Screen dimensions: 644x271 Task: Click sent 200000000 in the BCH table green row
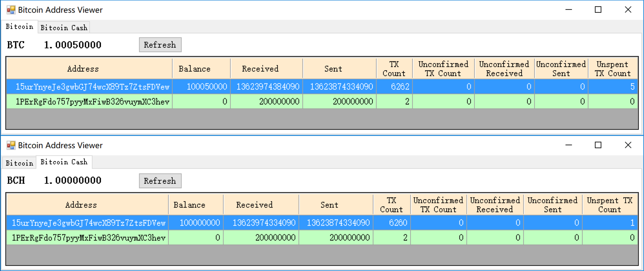tap(336, 238)
